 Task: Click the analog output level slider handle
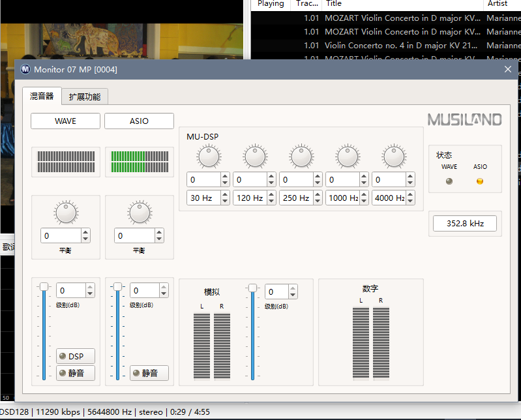click(252, 288)
